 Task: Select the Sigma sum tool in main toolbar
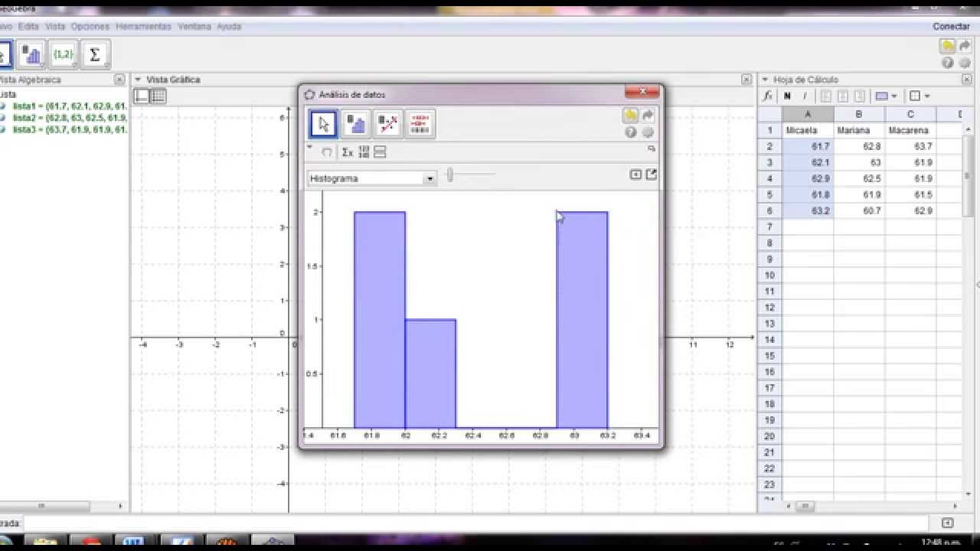95,54
